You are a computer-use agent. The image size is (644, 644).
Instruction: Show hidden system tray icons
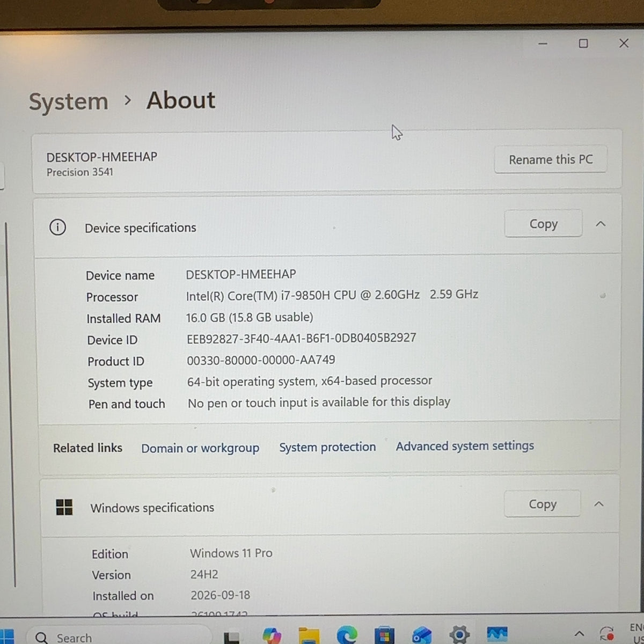[580, 634]
